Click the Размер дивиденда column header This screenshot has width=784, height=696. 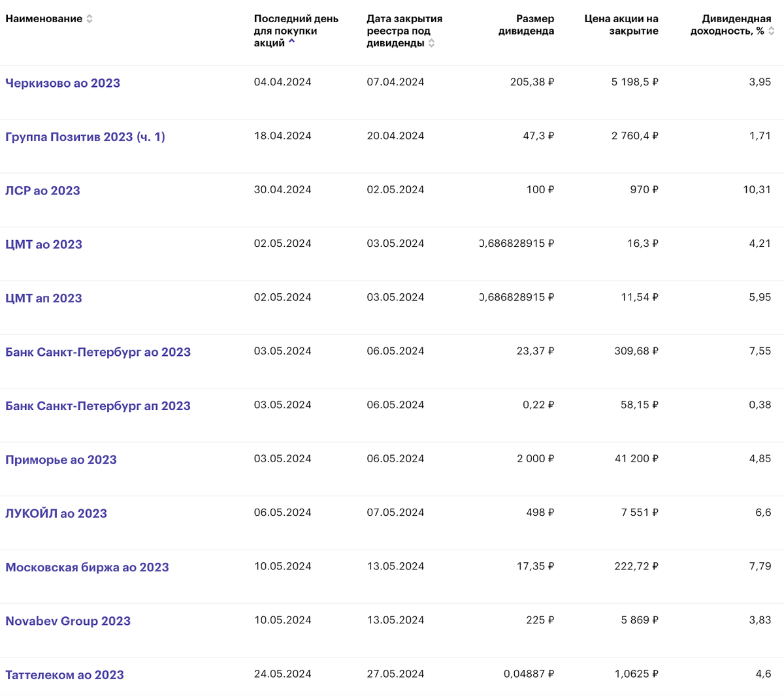tap(526, 25)
